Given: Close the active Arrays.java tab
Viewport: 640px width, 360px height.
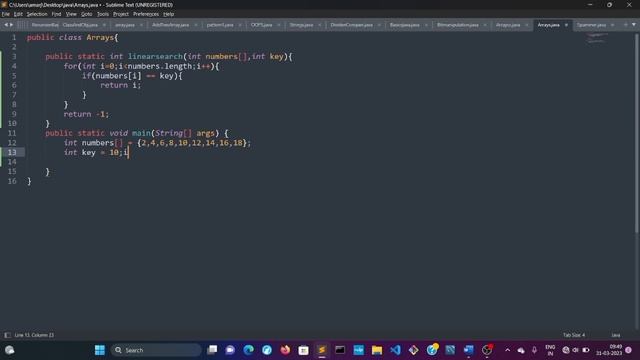Looking at the screenshot, I should (566, 25).
